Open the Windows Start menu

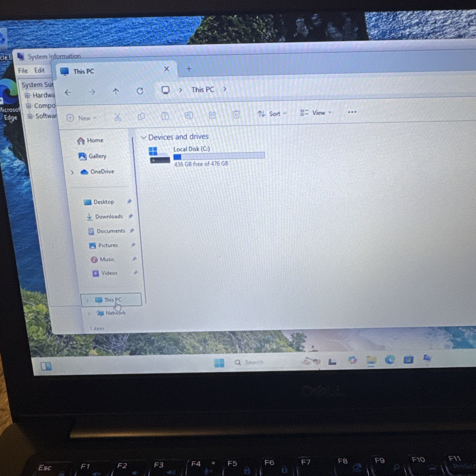pyautogui.click(x=219, y=363)
